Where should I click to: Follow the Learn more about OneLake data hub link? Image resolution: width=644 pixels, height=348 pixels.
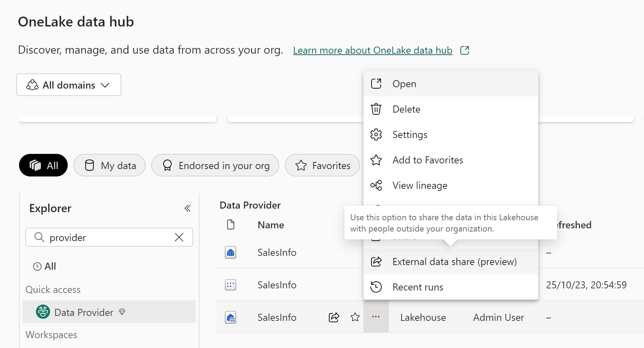(373, 50)
